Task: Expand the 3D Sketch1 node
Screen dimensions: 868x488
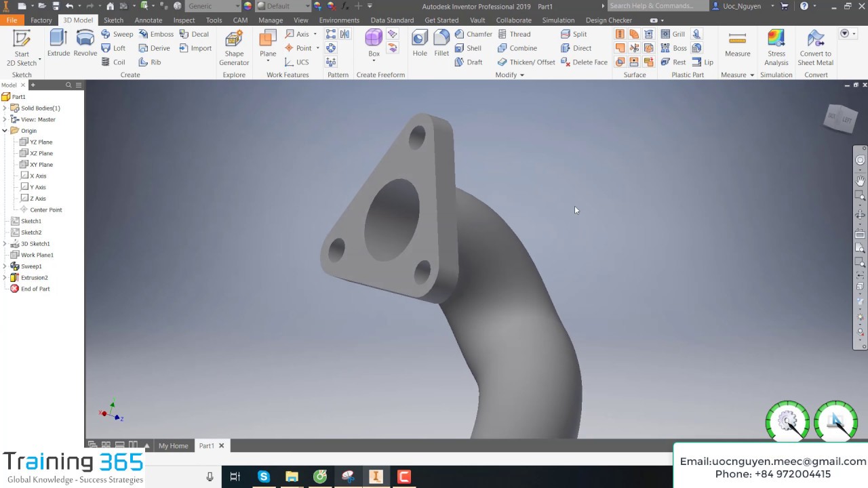Action: [x=5, y=243]
